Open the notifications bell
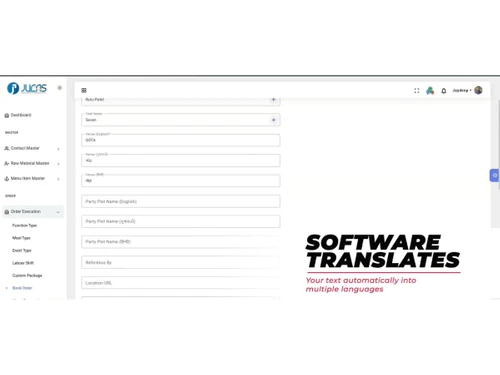This screenshot has height=375, width=500. pyautogui.click(x=444, y=91)
